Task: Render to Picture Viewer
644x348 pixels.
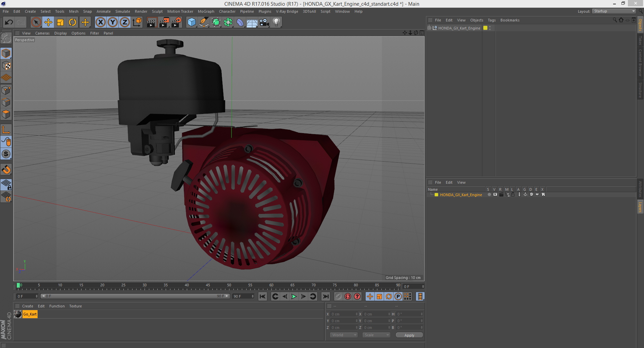Action: pyautogui.click(x=164, y=22)
